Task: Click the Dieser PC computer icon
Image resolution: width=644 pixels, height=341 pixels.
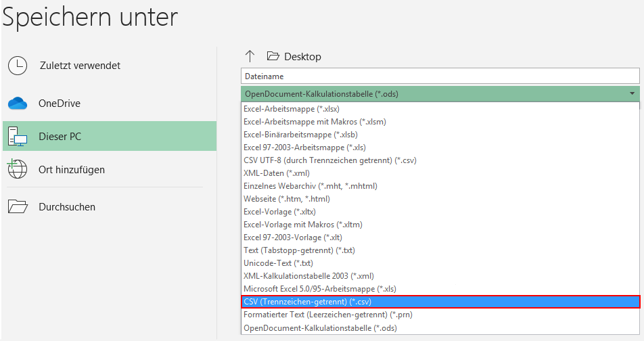Action: click(x=18, y=137)
